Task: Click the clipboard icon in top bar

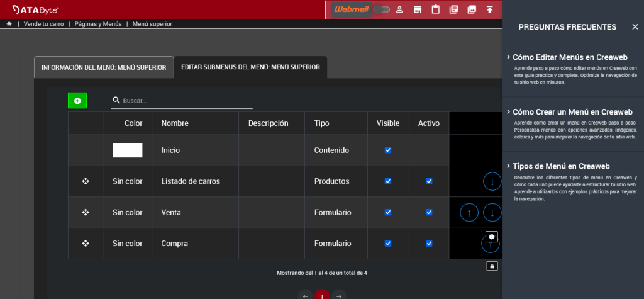Action: coord(435,9)
